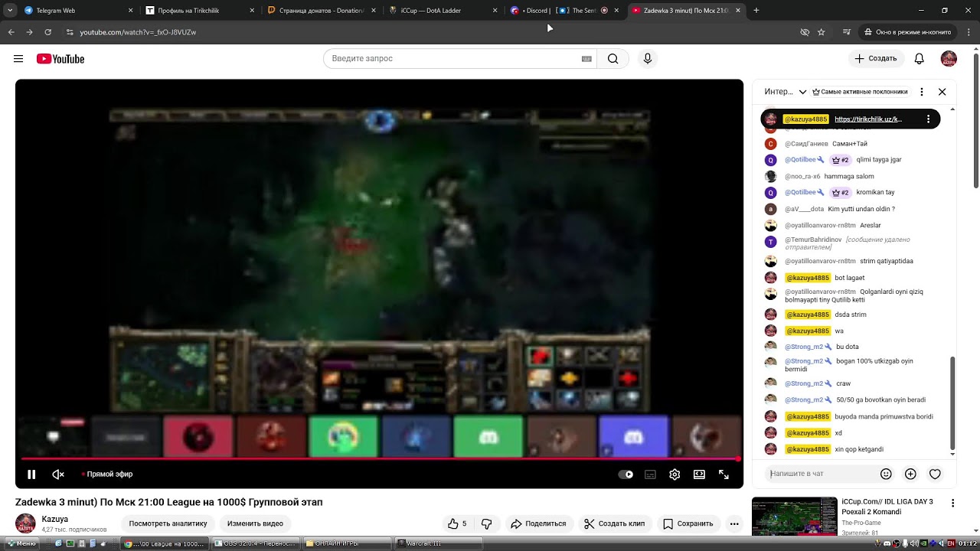Image resolution: width=980 pixels, height=551 pixels.
Task: Click the chat message input field
Action: click(821, 474)
